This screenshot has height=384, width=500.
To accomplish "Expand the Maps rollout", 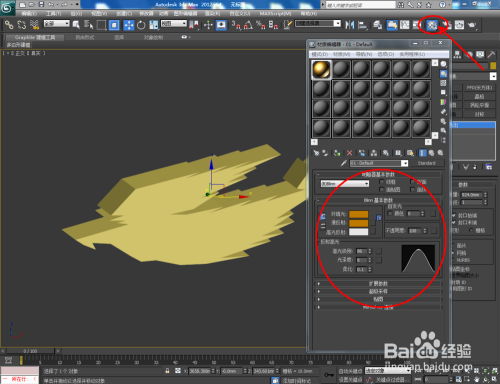I will [x=378, y=299].
